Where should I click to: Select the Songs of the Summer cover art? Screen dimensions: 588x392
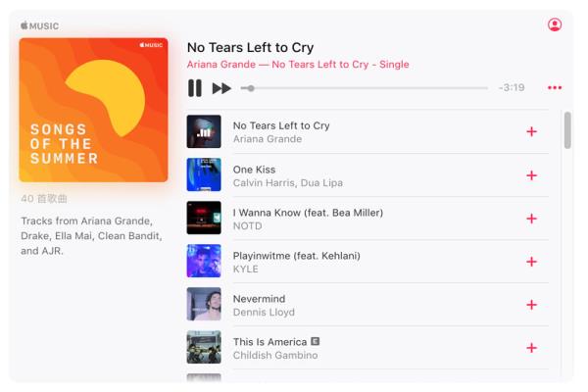93,110
